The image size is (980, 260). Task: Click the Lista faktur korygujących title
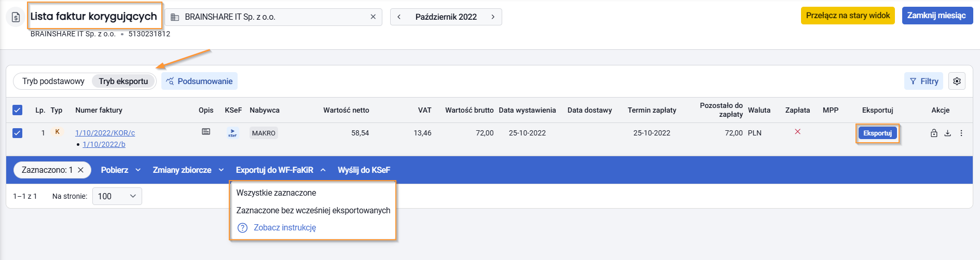point(93,16)
